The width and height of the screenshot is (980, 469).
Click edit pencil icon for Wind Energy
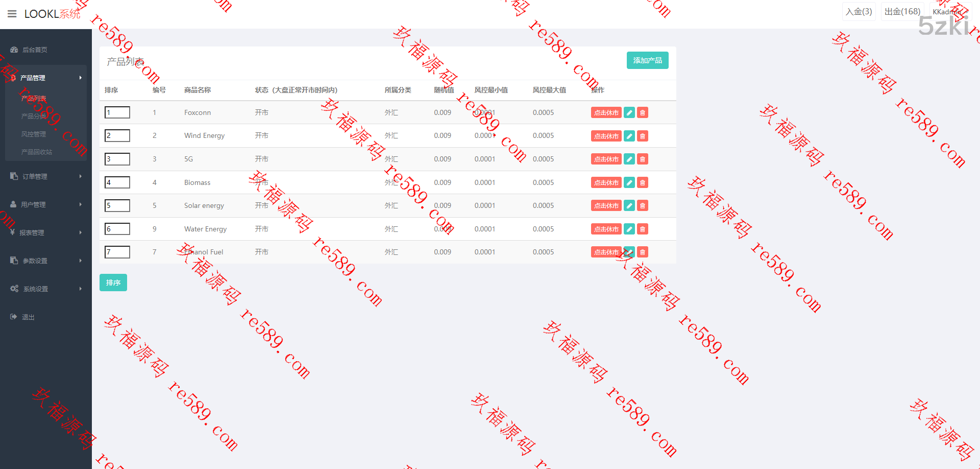tap(629, 136)
